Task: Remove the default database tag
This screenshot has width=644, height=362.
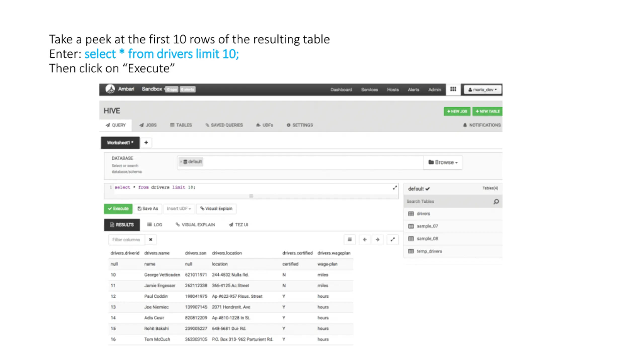Action: (x=181, y=162)
